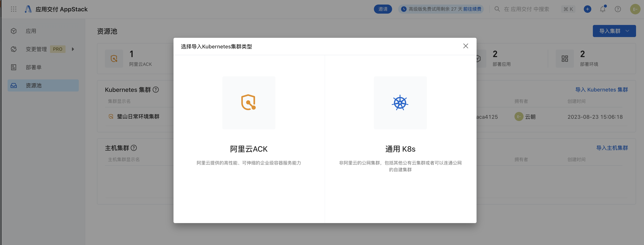
Task: Click the 阿里云ACK description text in dialog
Action: [x=249, y=163]
